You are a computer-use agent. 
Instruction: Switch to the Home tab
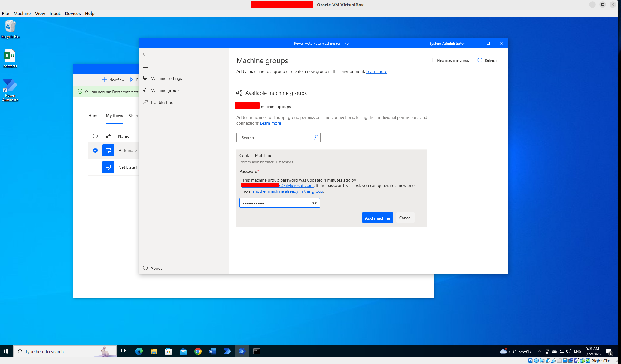[94, 116]
